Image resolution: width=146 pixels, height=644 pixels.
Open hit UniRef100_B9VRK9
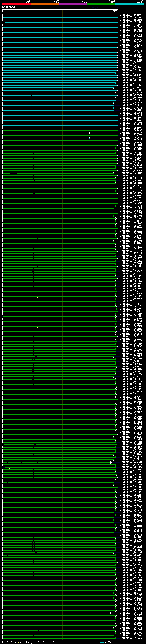click(131, 201)
